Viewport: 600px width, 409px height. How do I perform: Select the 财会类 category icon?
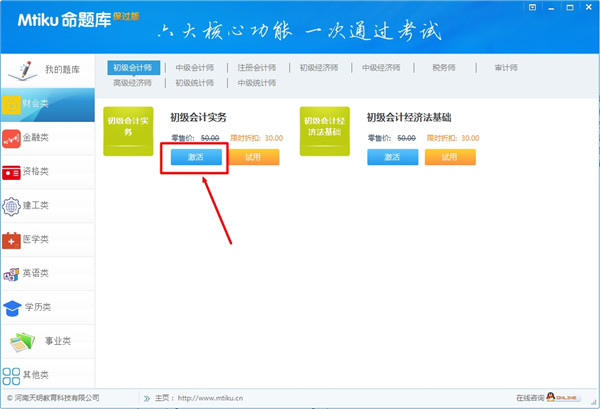click(x=11, y=104)
